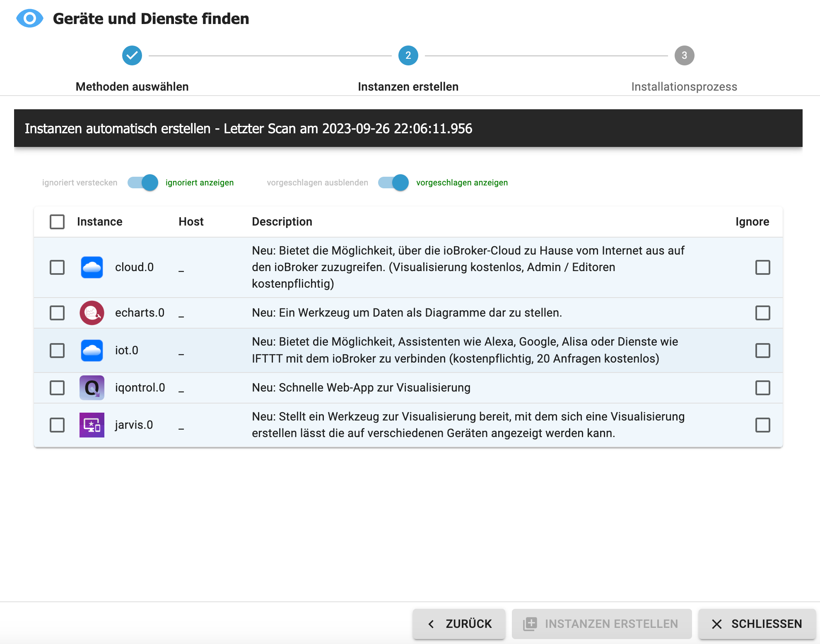Click the 'vorgeschlagen anzeigen' label
This screenshot has height=644, width=820.
462,183
